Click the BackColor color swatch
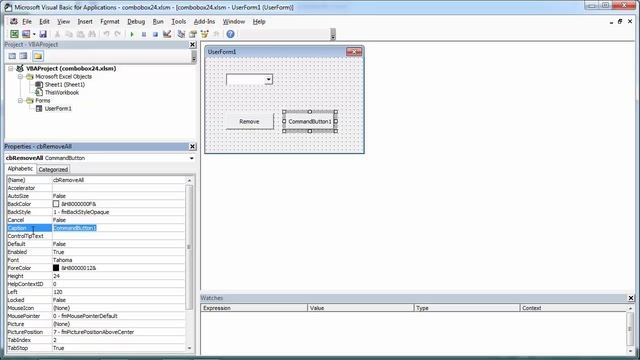This screenshot has width=640, height=360. point(56,204)
